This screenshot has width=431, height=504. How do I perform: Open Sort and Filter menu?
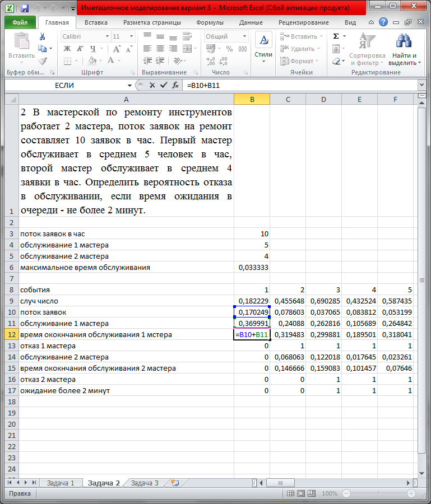[367, 49]
